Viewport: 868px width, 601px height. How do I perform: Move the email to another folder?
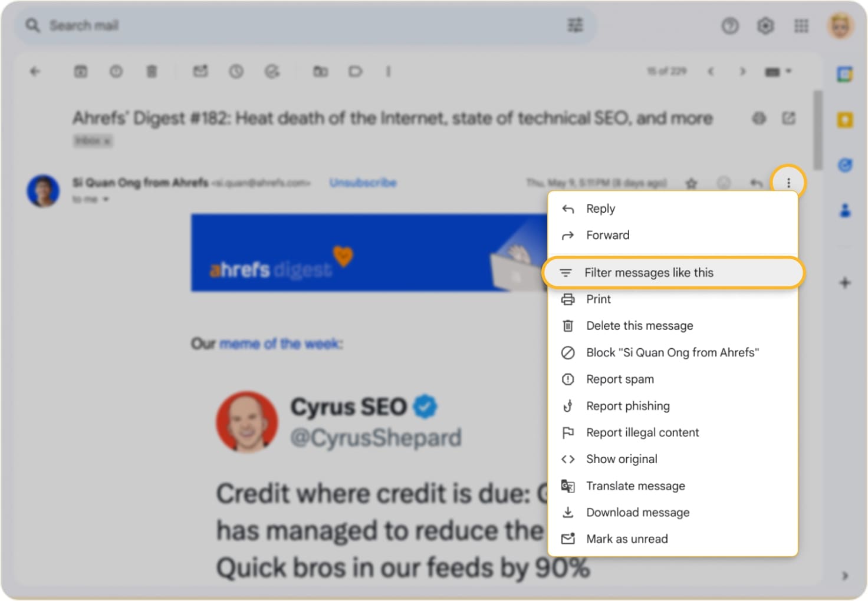tap(320, 71)
